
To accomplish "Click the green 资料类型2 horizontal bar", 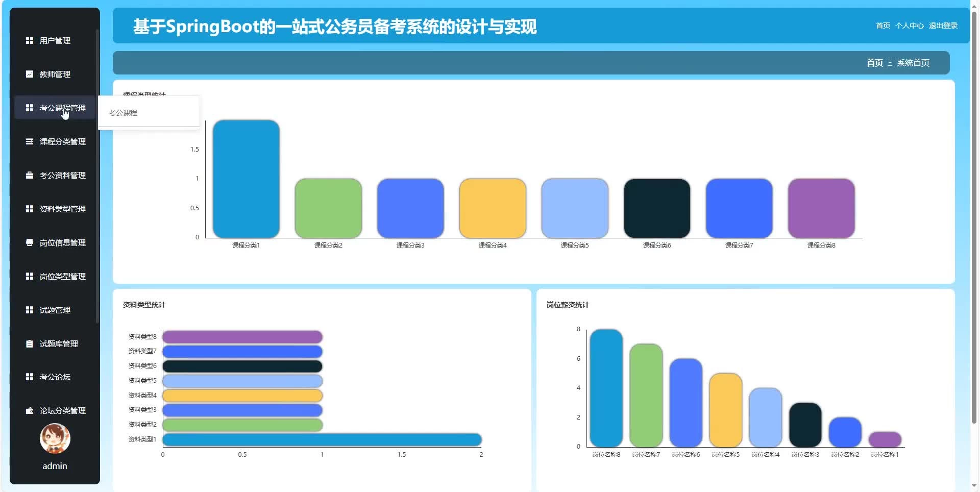I will click(242, 425).
